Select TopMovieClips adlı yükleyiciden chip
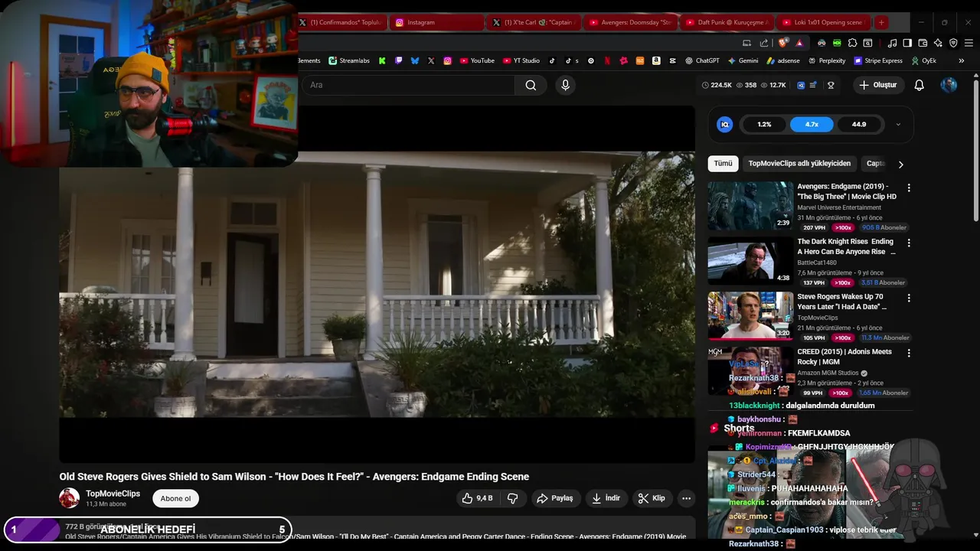This screenshot has width=980, height=551. (799, 163)
